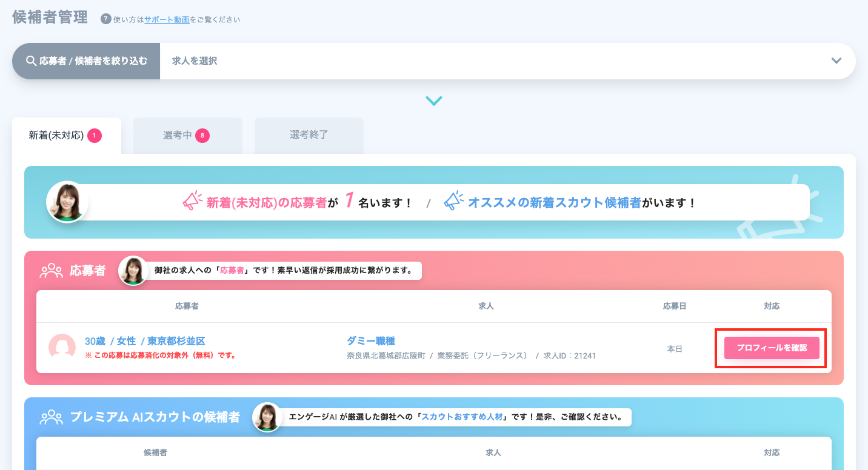Click people icon beside プレミアム AIスカウトの候補者
Viewport: 868px width, 470px height.
(x=52, y=417)
